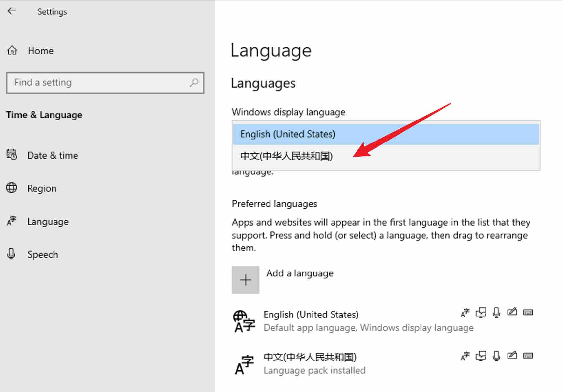Click text-to-speech icon in English row
This screenshot has height=392, width=562.
(481, 313)
